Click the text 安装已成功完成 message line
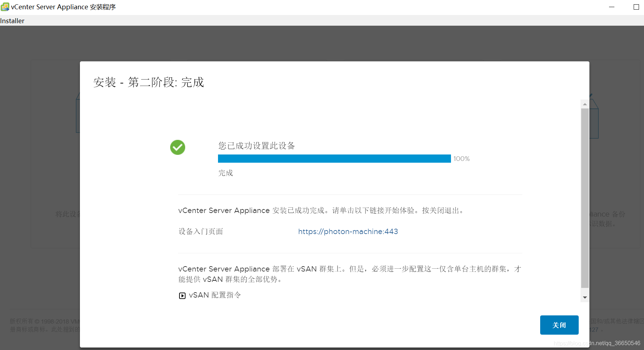Screen dimensions: 644x350 pos(321,210)
